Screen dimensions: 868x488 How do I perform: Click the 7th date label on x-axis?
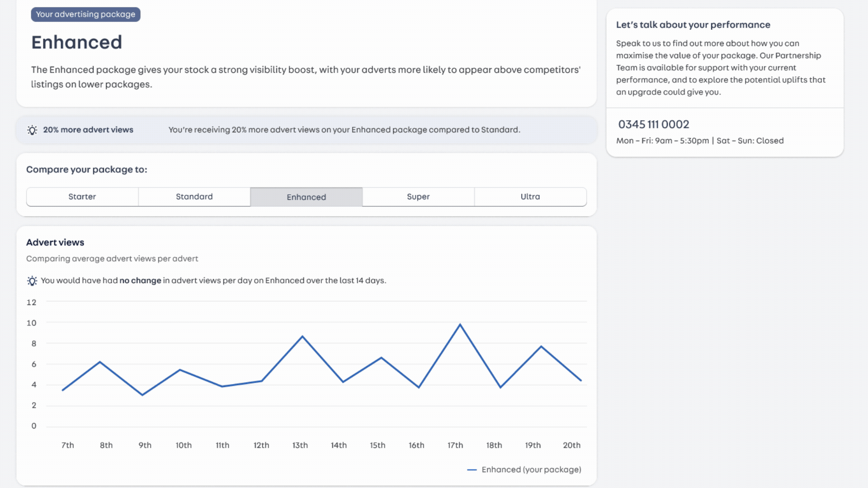coord(68,446)
